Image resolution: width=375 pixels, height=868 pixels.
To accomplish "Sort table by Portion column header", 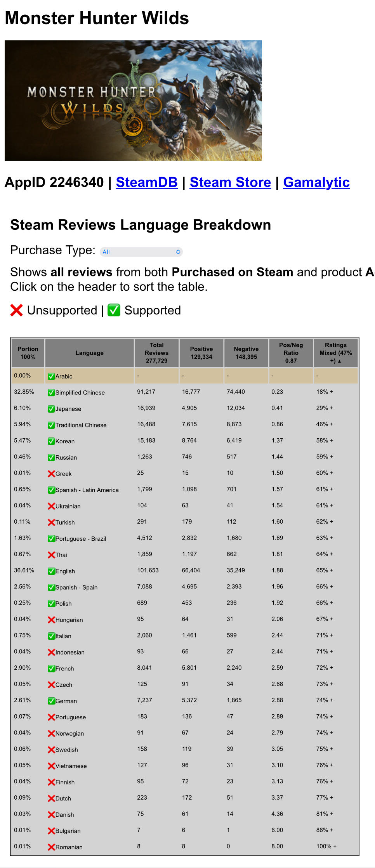I will (x=28, y=353).
